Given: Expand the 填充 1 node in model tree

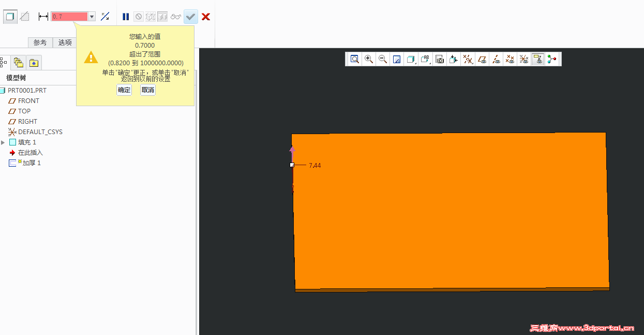Looking at the screenshot, I should pos(3,142).
